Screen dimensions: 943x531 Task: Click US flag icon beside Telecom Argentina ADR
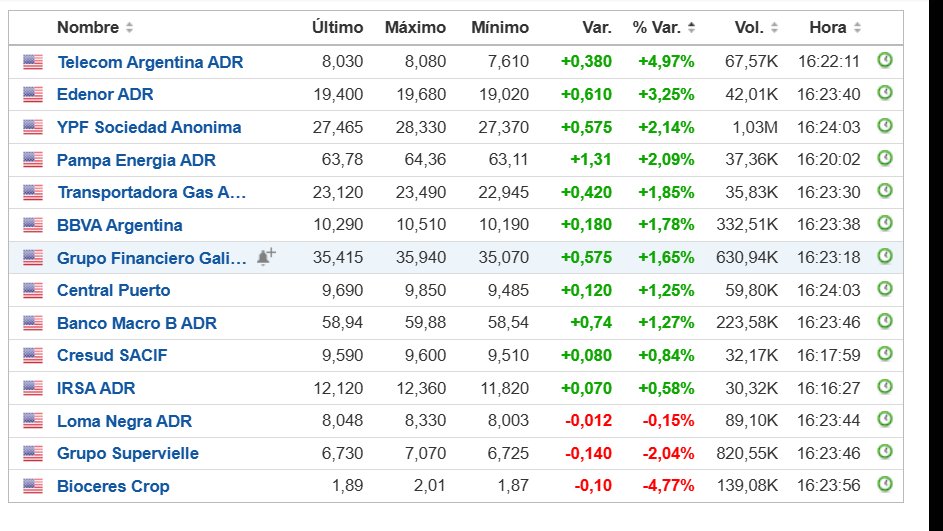coord(33,62)
